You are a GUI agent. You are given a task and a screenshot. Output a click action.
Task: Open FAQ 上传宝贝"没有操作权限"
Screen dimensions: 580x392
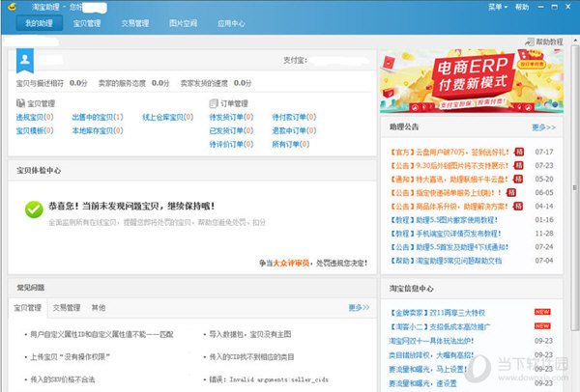tap(70, 357)
